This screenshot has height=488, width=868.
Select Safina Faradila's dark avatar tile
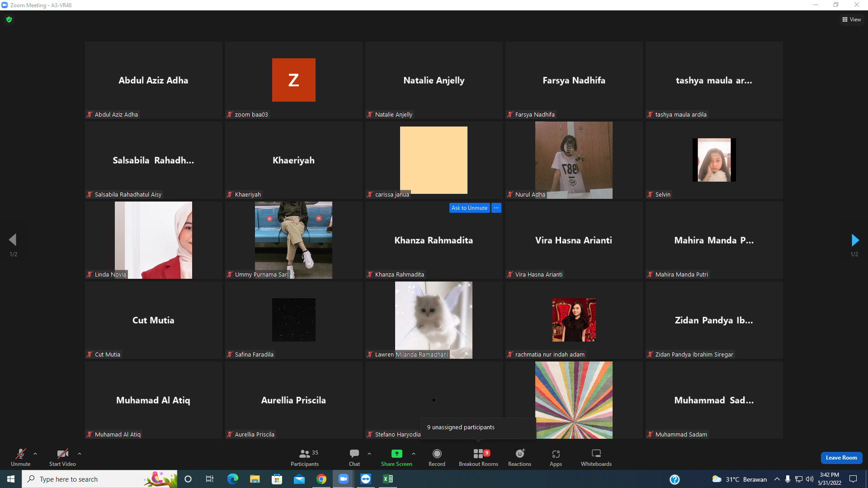pyautogui.click(x=294, y=320)
